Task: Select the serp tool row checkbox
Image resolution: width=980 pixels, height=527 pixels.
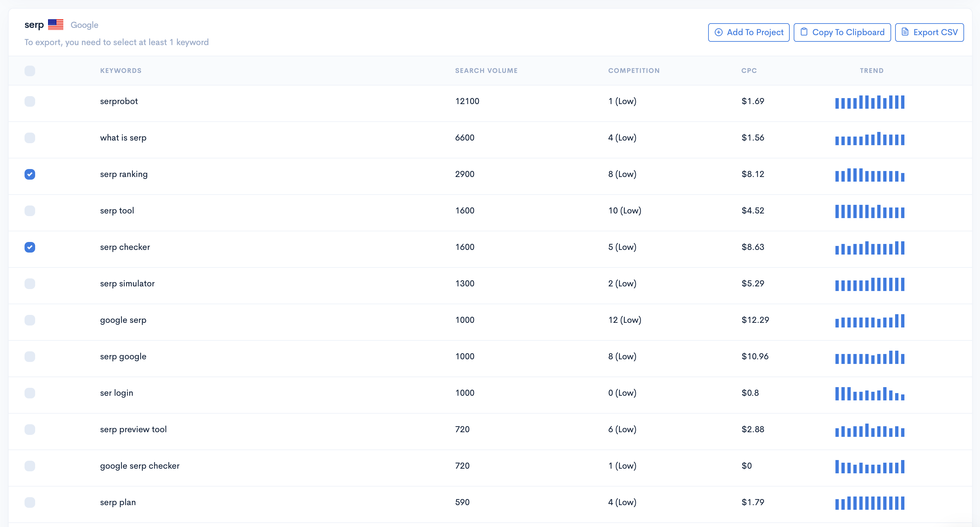Action: (x=30, y=211)
